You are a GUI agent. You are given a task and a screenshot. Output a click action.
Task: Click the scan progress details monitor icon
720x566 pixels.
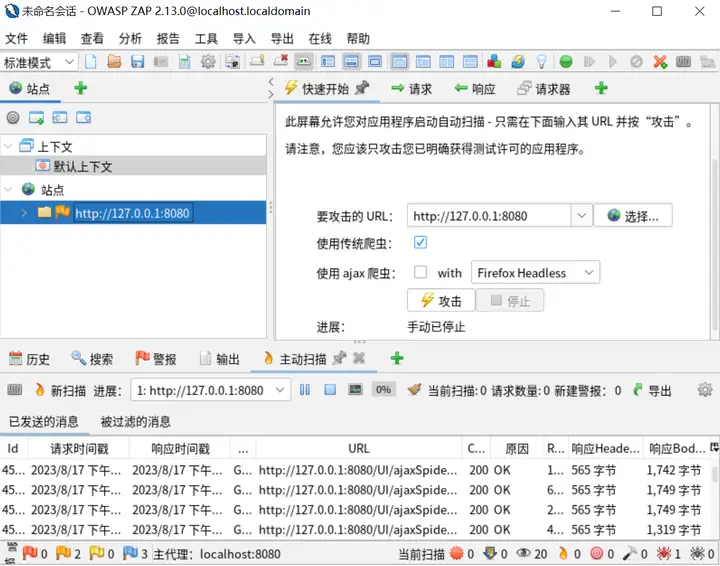(x=355, y=390)
